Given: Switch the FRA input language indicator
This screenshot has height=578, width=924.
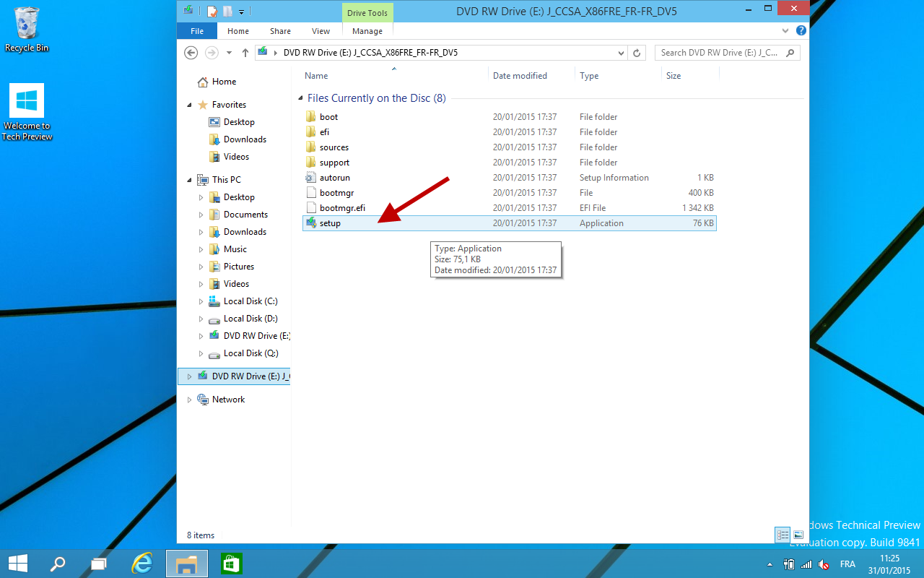Looking at the screenshot, I should tap(847, 564).
